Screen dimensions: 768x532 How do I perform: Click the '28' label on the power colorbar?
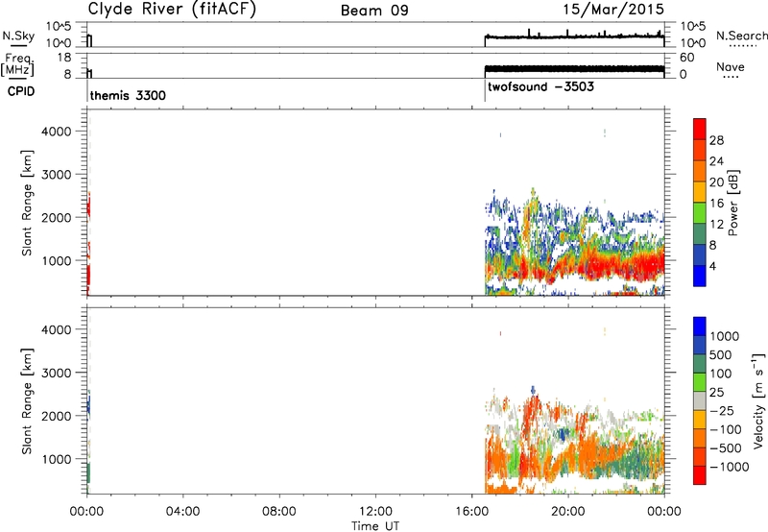click(x=716, y=140)
